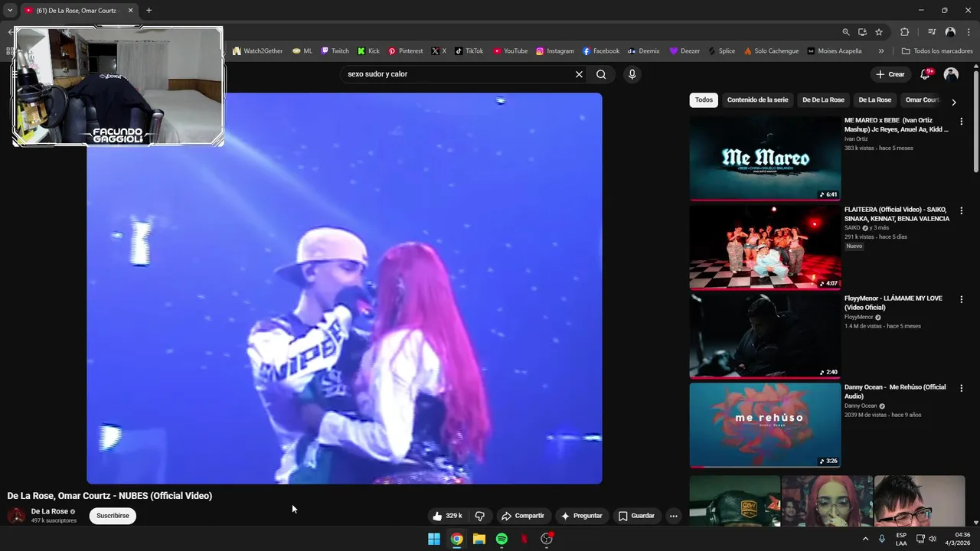Click the zoom magnifier icon in address bar
Screen dimensions: 980x551
(846, 32)
